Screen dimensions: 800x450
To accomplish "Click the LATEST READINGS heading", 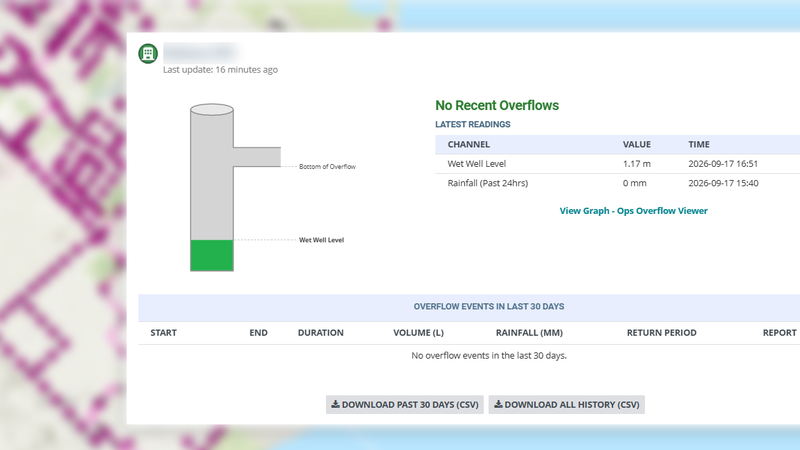I will (472, 124).
